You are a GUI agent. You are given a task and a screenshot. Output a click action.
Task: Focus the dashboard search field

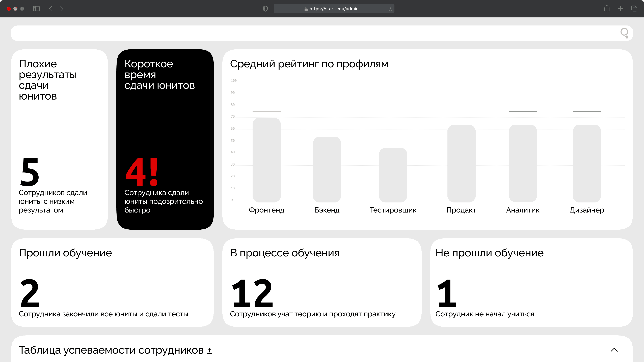322,33
